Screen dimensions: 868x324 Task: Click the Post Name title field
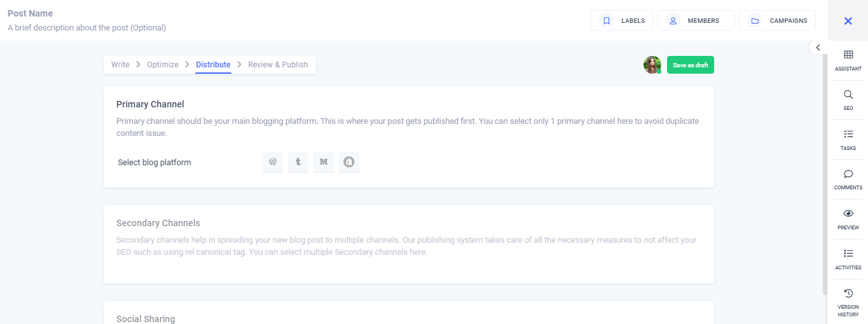tap(31, 13)
